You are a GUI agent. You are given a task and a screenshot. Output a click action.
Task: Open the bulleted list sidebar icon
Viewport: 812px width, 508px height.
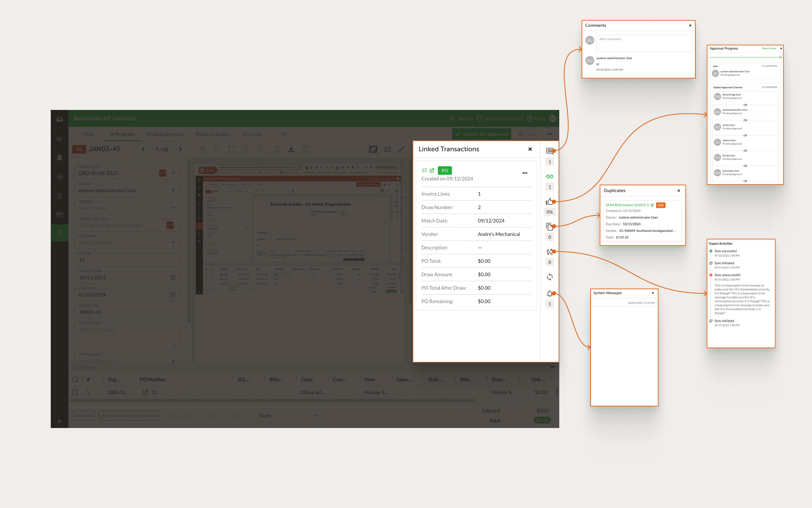tap(59, 176)
